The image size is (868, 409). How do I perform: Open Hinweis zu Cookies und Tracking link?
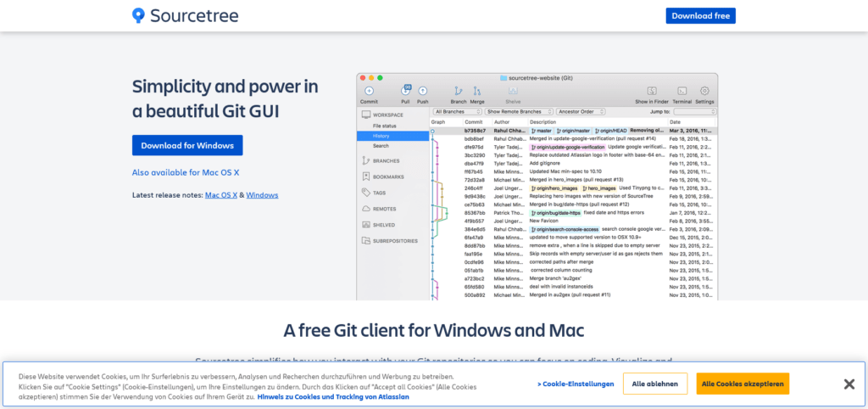pos(332,397)
